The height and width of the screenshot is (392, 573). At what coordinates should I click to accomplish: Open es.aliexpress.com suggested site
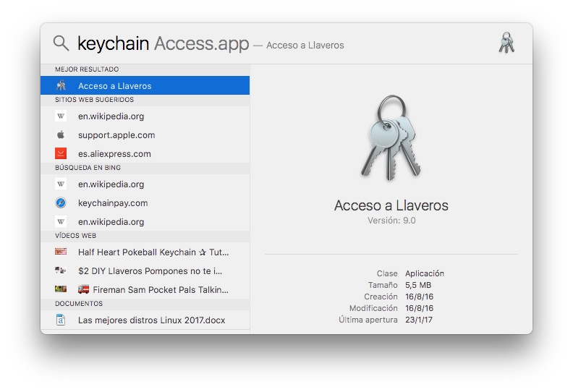click(x=145, y=153)
